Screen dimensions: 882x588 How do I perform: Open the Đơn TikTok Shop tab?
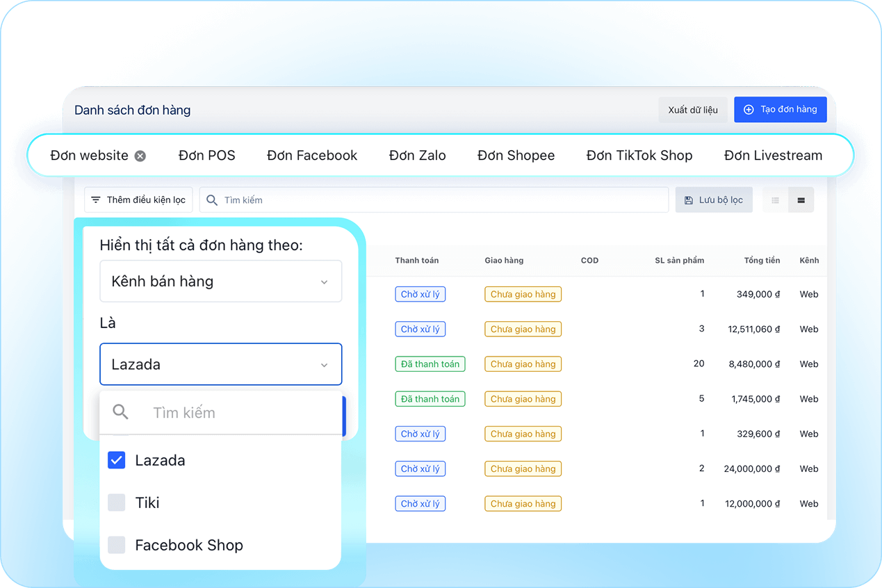pos(639,155)
